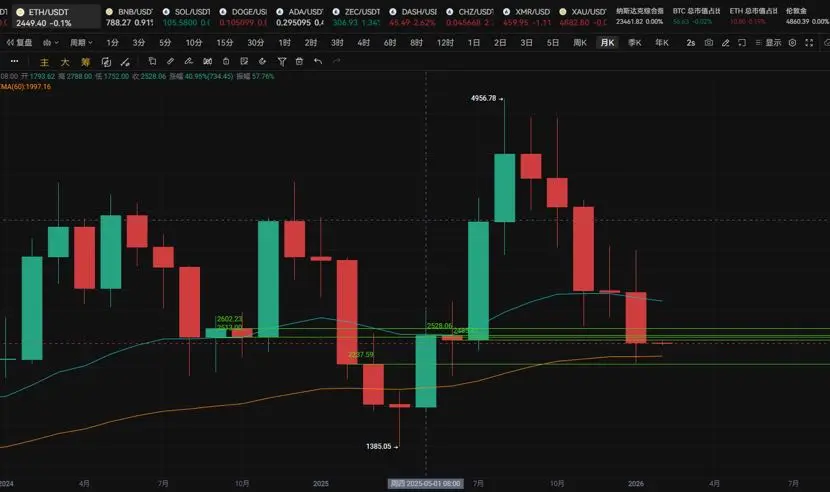
Task: Toggle the 大 indicator
Action: [65, 62]
